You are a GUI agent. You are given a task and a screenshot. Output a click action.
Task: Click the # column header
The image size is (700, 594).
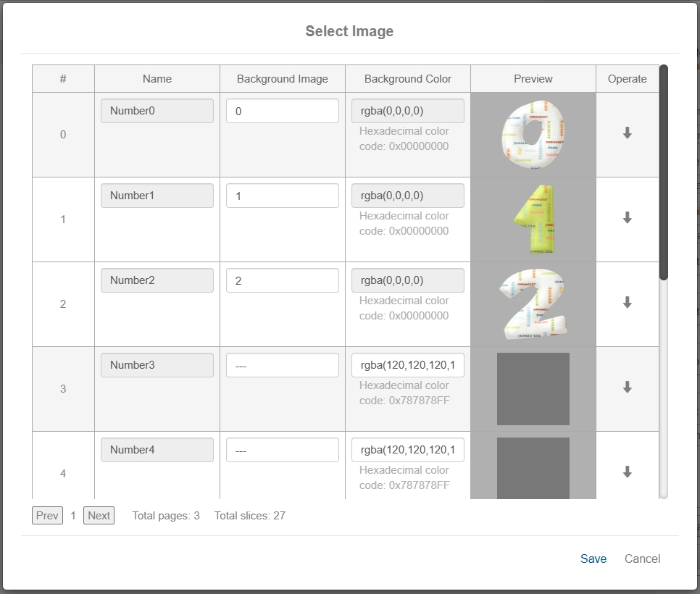(63, 79)
